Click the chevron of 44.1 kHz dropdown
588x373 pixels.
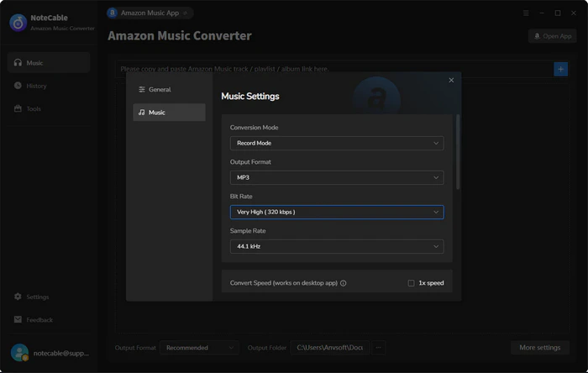(x=436, y=247)
